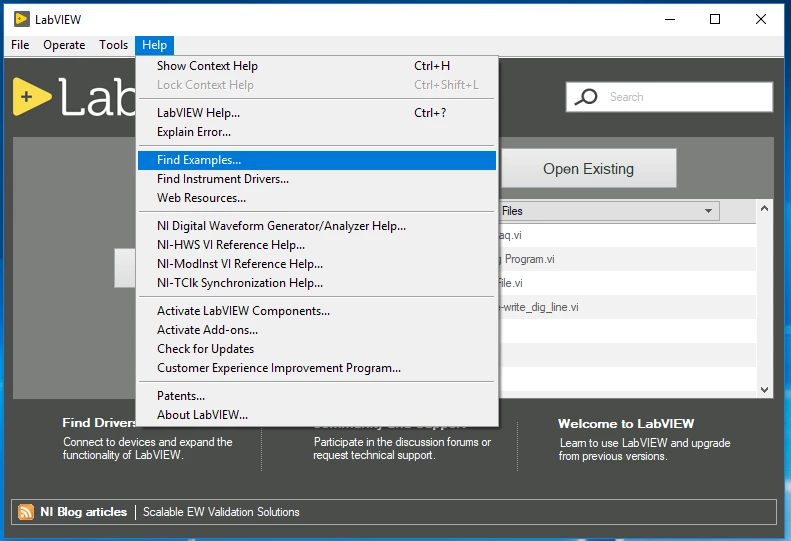
Task: Open Welcome to LabVIEW link
Action: 626,423
